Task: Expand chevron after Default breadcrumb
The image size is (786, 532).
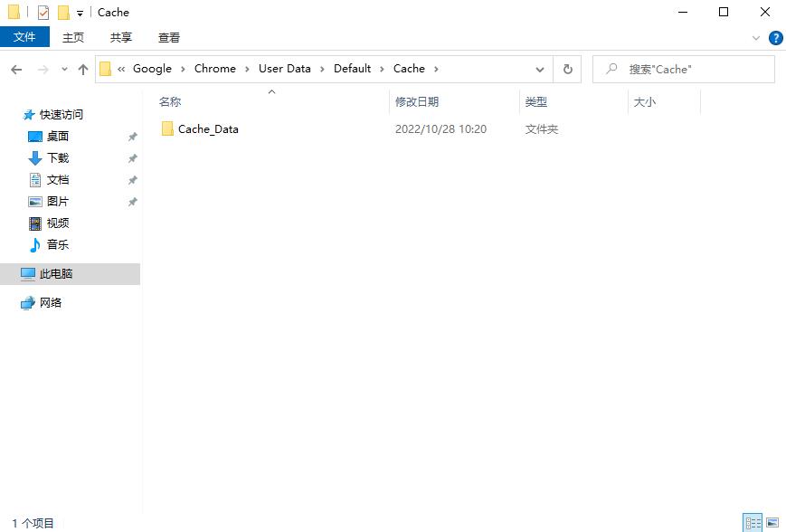Action: (382, 69)
